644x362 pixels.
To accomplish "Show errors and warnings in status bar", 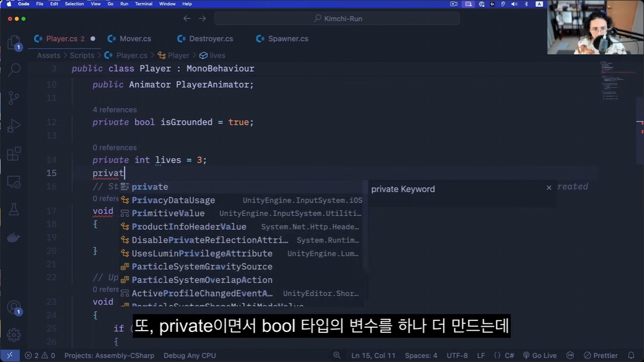I will tap(40, 355).
